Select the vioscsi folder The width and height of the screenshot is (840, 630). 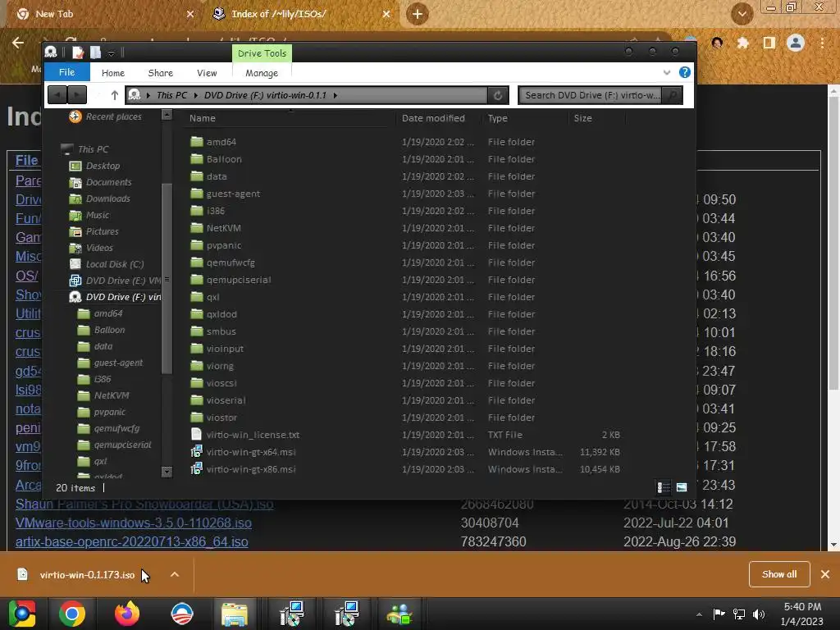coord(221,383)
